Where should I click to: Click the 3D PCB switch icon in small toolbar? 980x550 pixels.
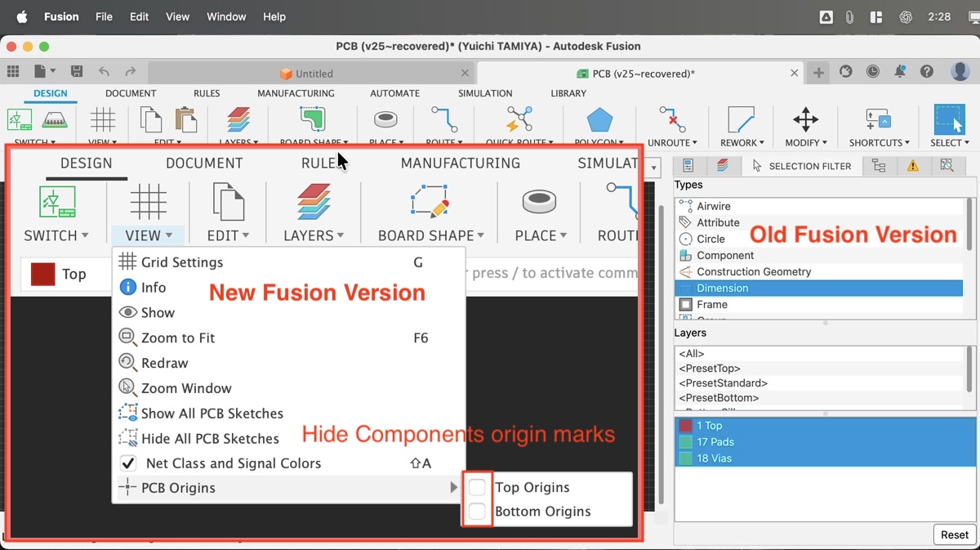pyautogui.click(x=54, y=119)
